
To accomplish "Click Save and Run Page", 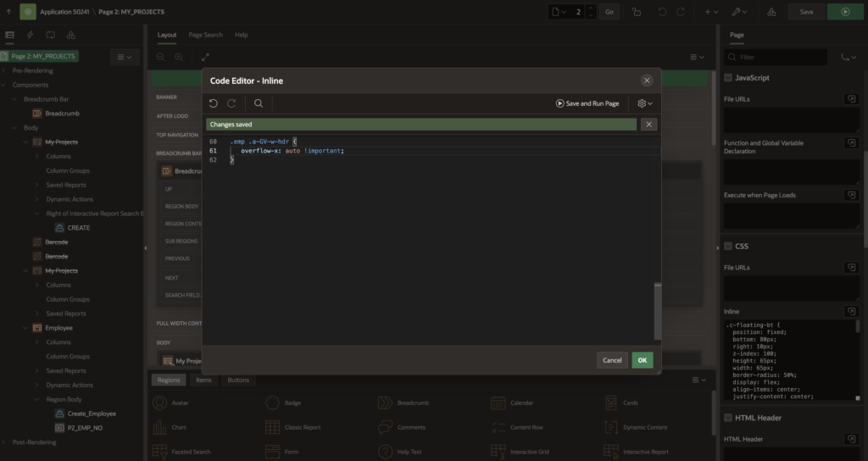I will click(587, 103).
